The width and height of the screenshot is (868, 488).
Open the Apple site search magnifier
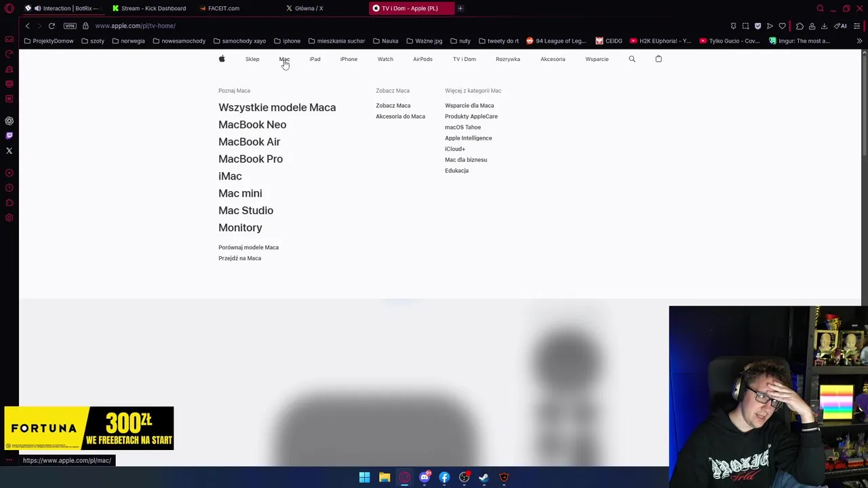coord(632,59)
